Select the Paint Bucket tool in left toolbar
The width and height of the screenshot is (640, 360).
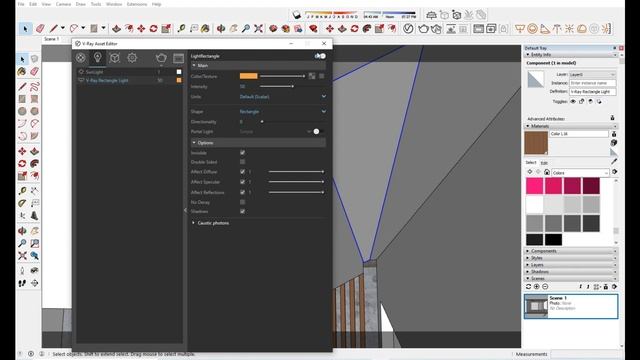22,71
